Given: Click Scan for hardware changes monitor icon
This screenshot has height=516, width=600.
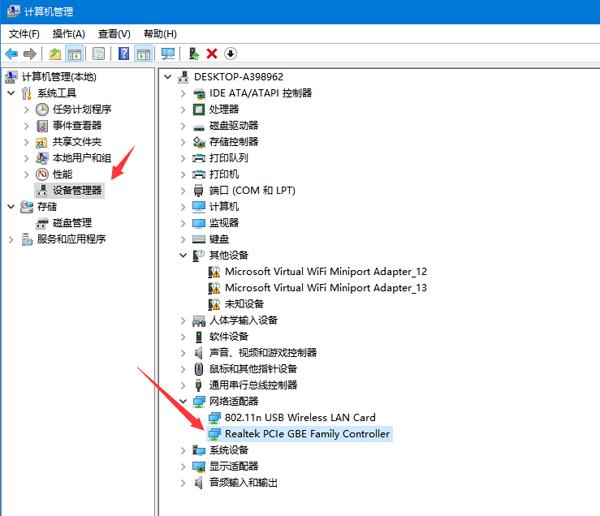Looking at the screenshot, I should pyautogui.click(x=168, y=54).
